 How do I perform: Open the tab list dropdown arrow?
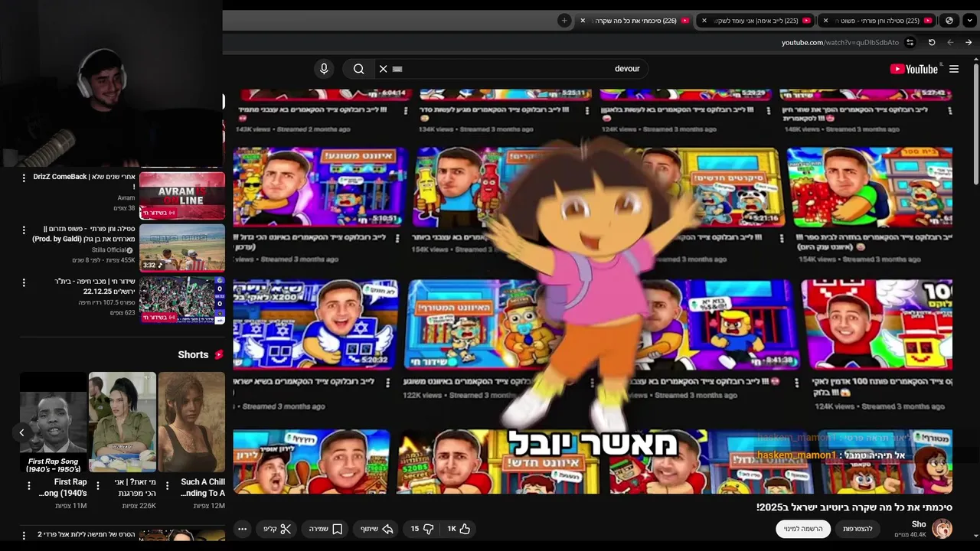click(x=969, y=21)
